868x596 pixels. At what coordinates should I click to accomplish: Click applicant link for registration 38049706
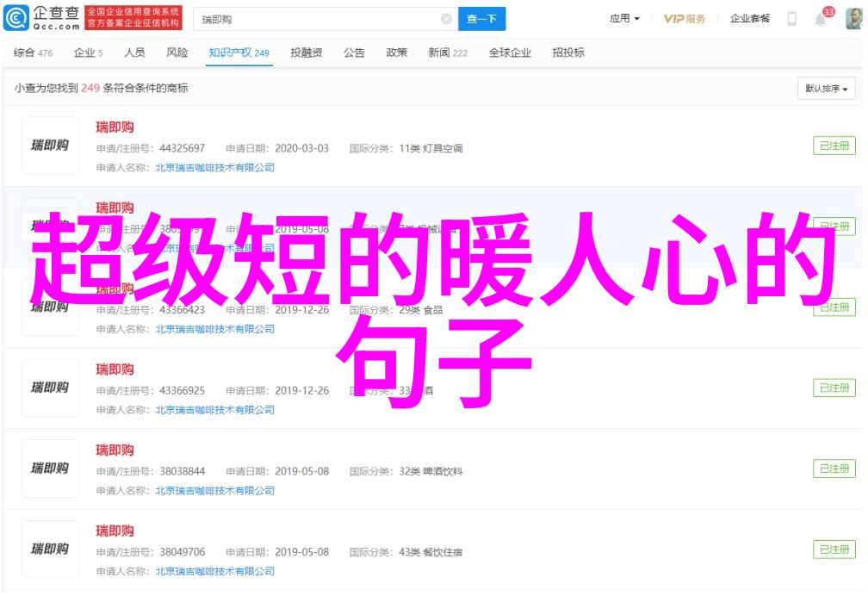(x=214, y=571)
